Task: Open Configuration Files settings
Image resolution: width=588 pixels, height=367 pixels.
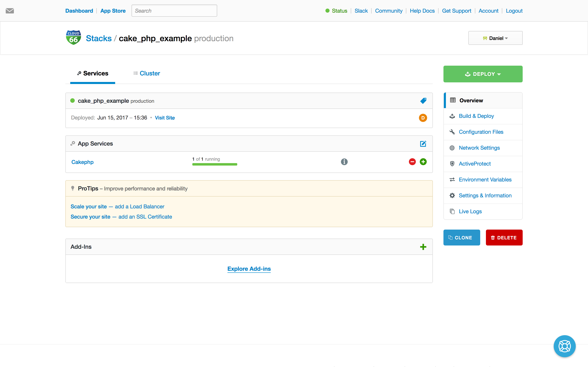Action: (x=481, y=132)
